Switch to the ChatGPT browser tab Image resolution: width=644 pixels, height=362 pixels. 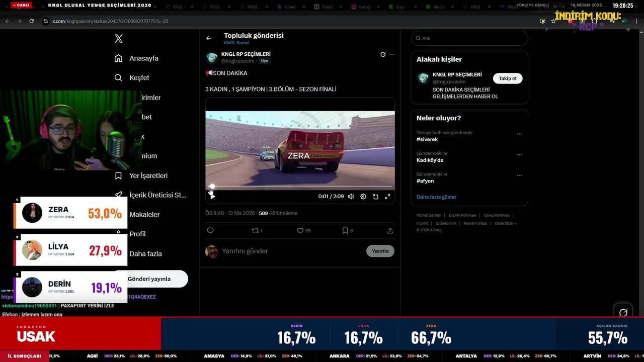[x=327, y=7]
